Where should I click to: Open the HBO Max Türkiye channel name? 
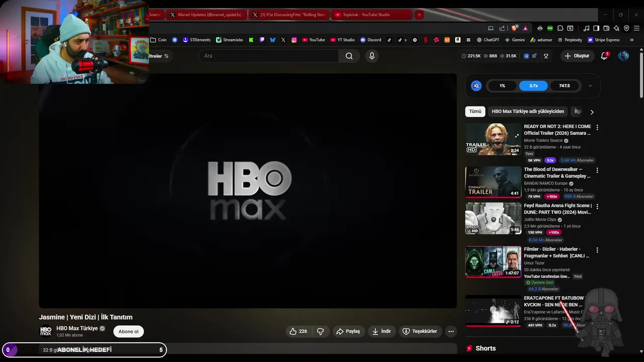[77, 328]
